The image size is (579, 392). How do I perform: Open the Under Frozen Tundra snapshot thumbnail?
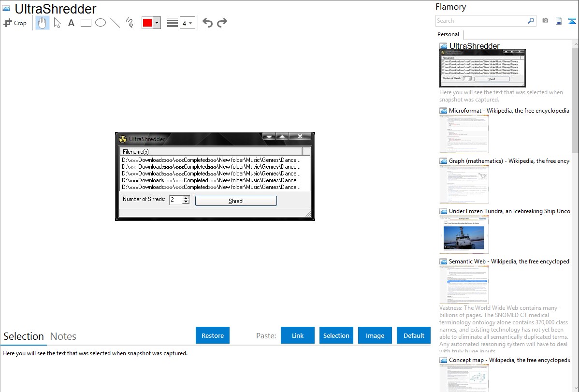pos(464,234)
